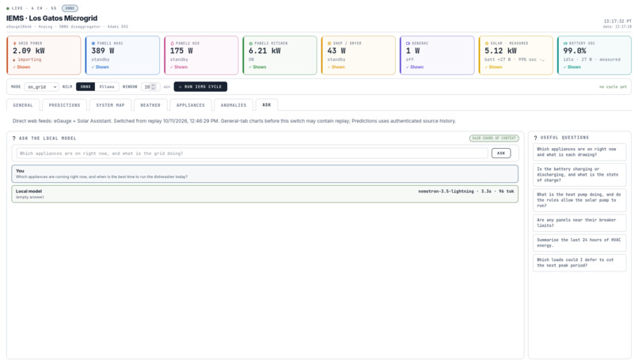Click the Panel1 HVAC square icon
638x364 pixels.
point(93,43)
